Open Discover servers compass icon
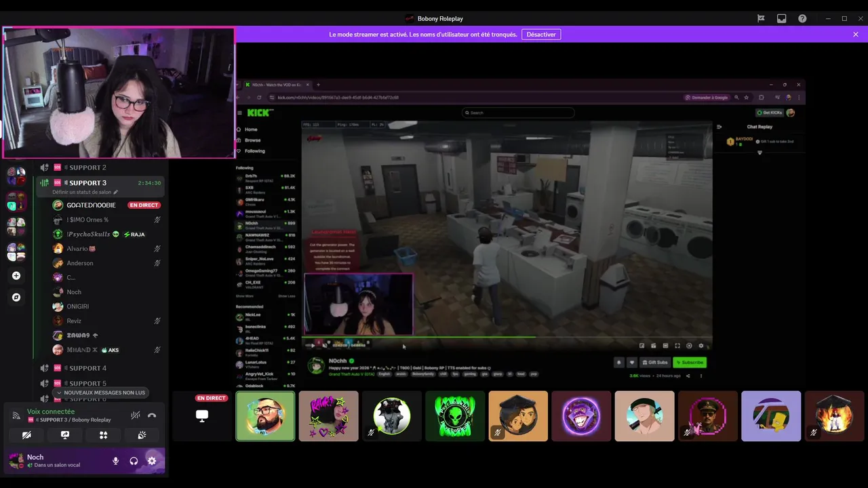Viewport: 868px width, 488px height. click(16, 298)
